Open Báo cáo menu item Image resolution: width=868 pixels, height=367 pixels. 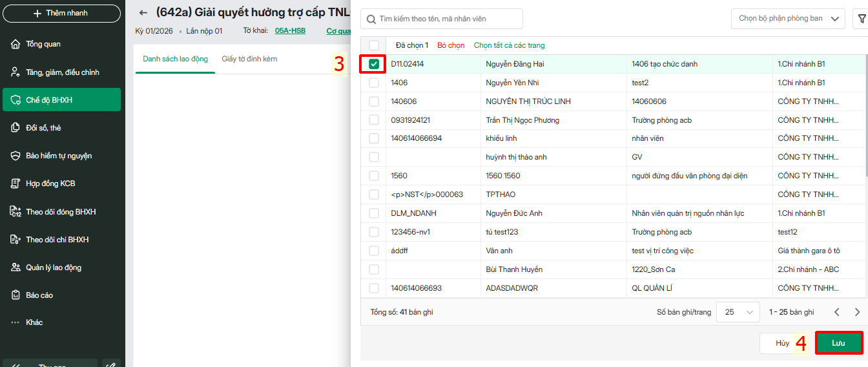pyautogui.click(x=61, y=295)
